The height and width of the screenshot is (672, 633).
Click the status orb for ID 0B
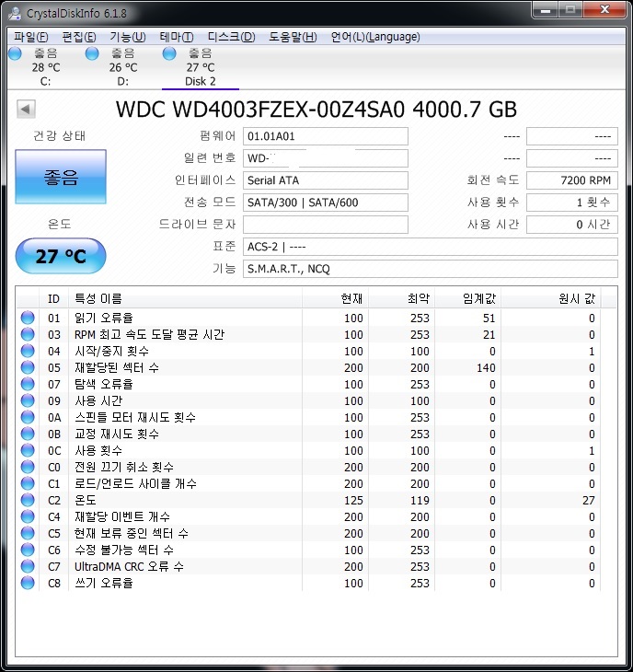[28, 434]
